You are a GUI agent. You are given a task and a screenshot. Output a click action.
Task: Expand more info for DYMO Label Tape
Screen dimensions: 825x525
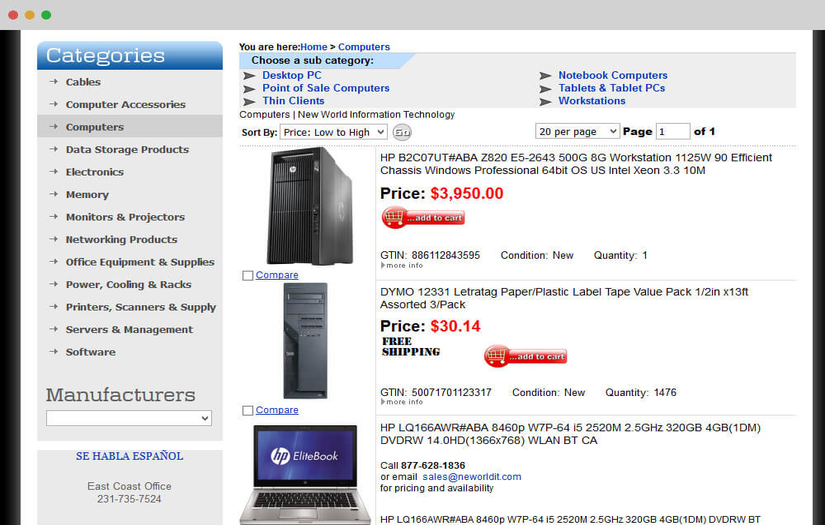[x=402, y=402]
